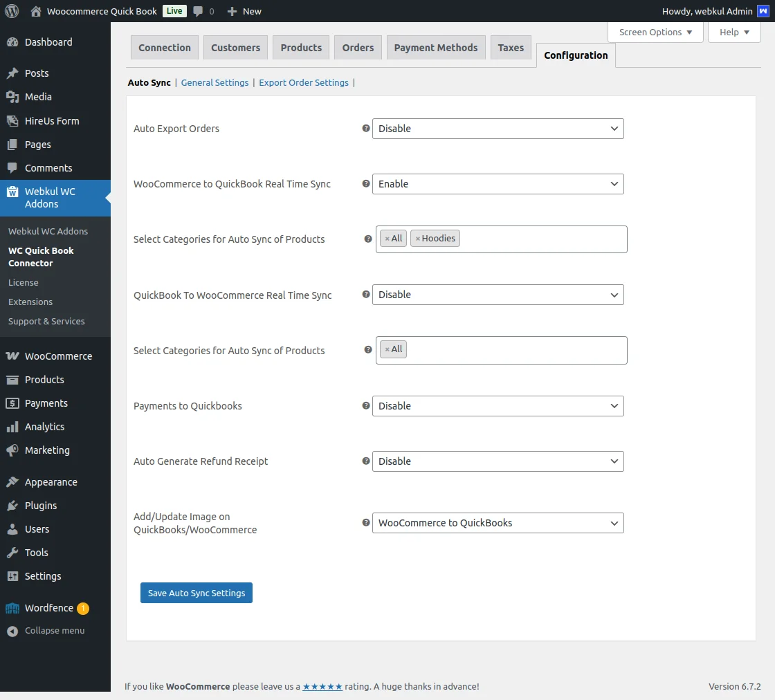Click the help icon next to Auto Export Orders
This screenshot has height=700, width=775.
point(366,129)
